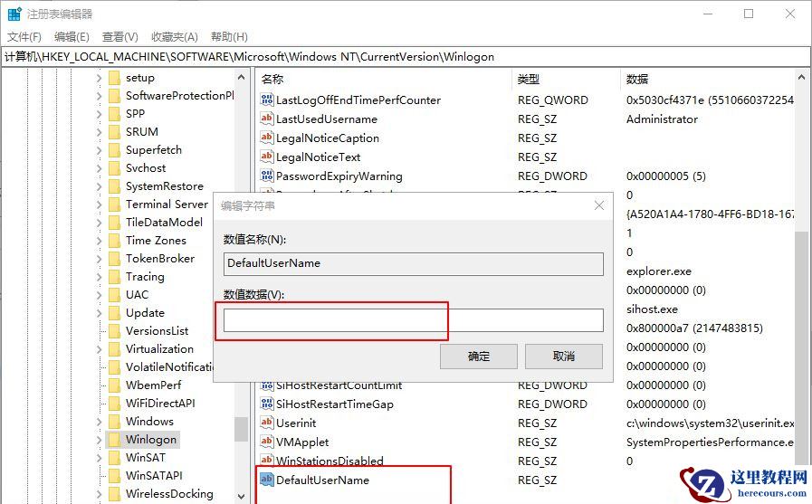
Task: Click the explorer.exe data value
Action: click(x=659, y=271)
